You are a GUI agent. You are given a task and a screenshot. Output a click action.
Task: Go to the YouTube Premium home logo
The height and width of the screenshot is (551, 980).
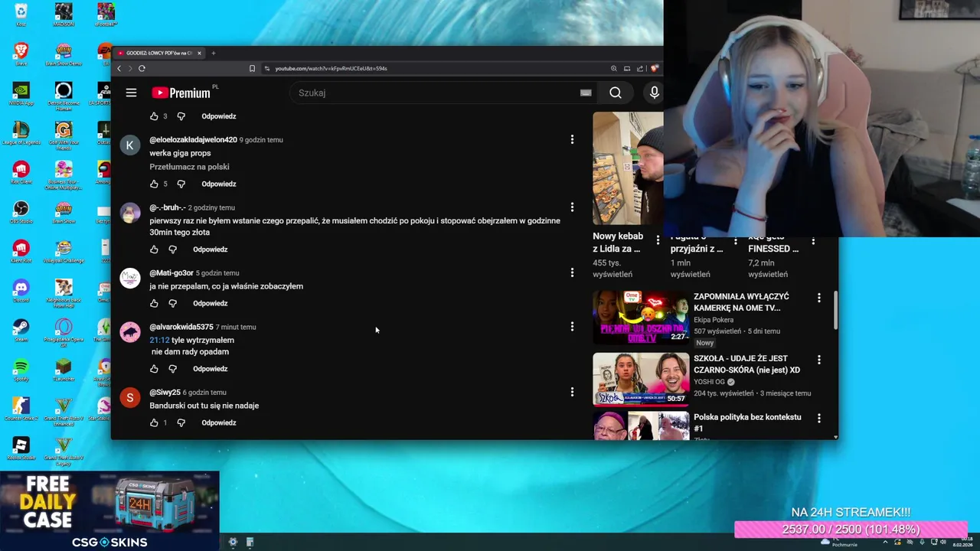coord(181,93)
